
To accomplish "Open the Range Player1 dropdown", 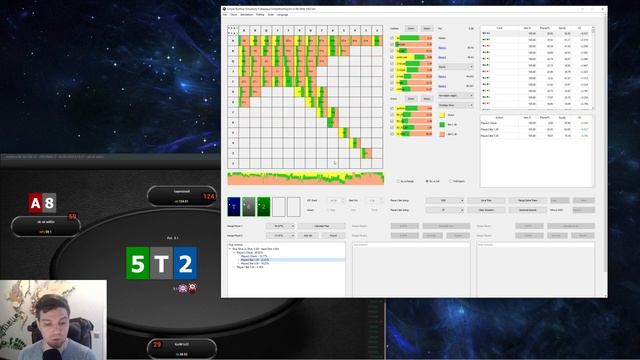I will 280,226.
